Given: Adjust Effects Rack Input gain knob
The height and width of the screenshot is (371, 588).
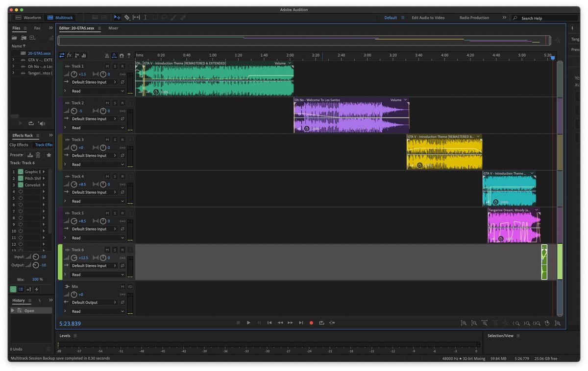Looking at the screenshot, I should (x=36, y=257).
